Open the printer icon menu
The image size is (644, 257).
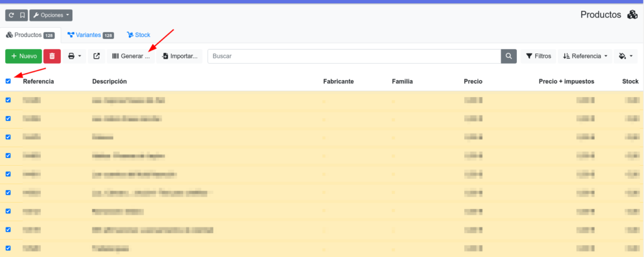(74, 56)
